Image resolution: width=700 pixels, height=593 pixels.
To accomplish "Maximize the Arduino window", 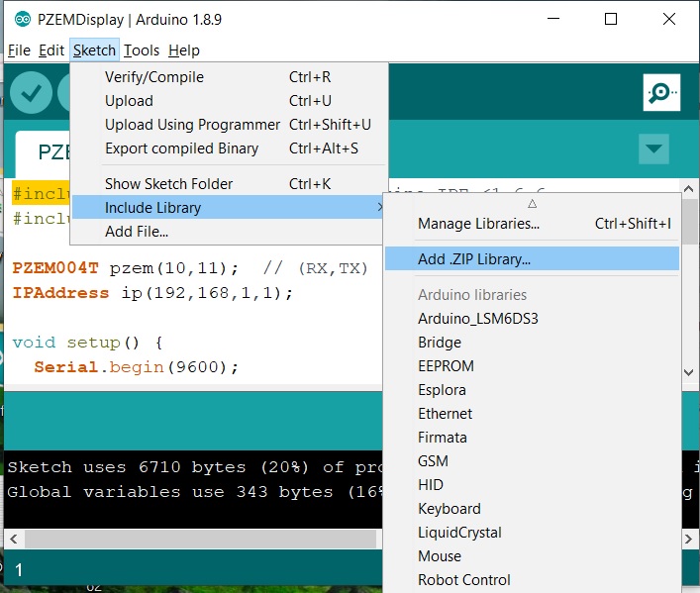I will tap(611, 19).
